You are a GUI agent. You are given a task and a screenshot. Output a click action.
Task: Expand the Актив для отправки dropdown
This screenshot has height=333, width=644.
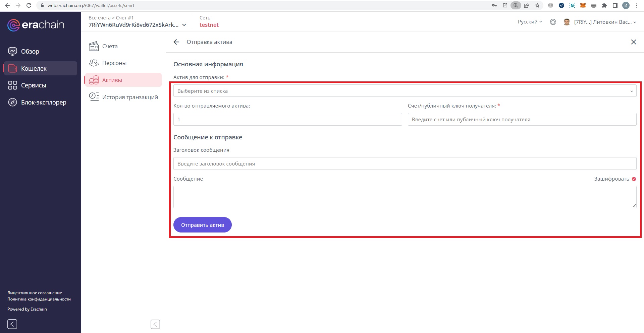405,91
